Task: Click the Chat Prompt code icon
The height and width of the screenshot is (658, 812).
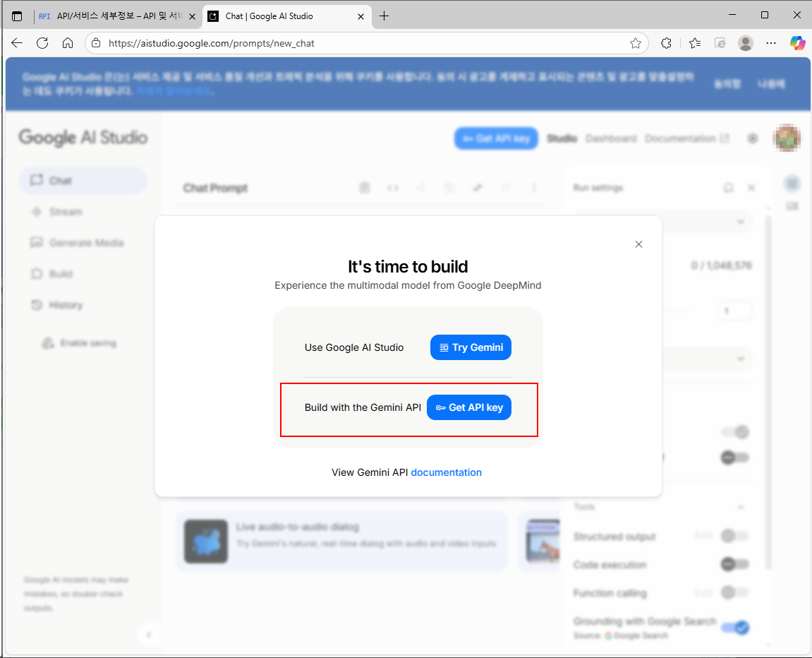Action: [x=393, y=188]
